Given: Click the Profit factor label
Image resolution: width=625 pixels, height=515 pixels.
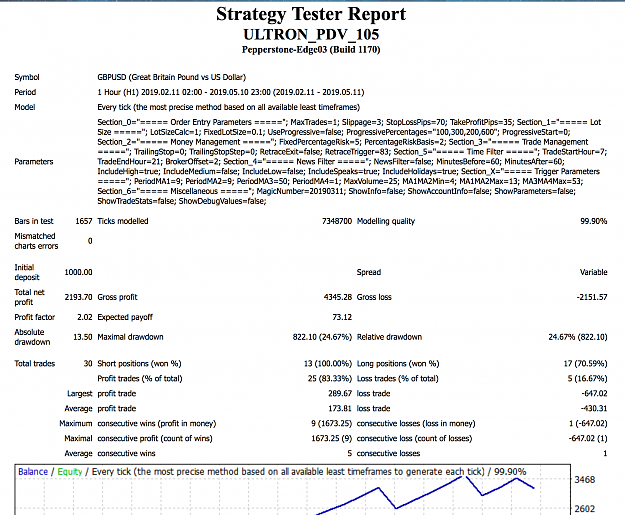Looking at the screenshot, I should tap(35, 317).
